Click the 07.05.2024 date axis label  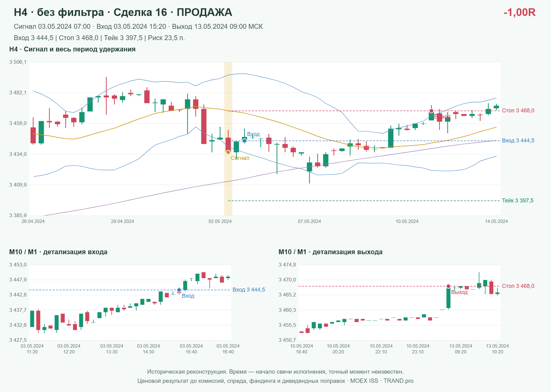309,221
